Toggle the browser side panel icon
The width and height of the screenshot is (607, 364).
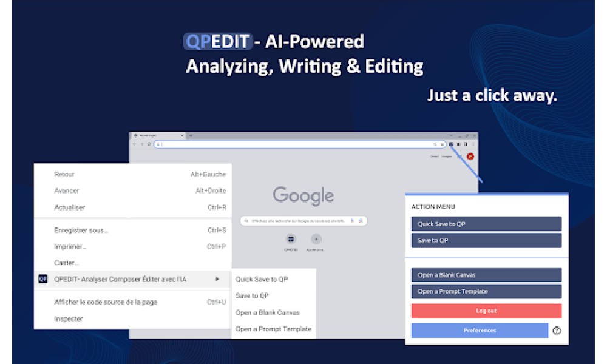pos(466,144)
